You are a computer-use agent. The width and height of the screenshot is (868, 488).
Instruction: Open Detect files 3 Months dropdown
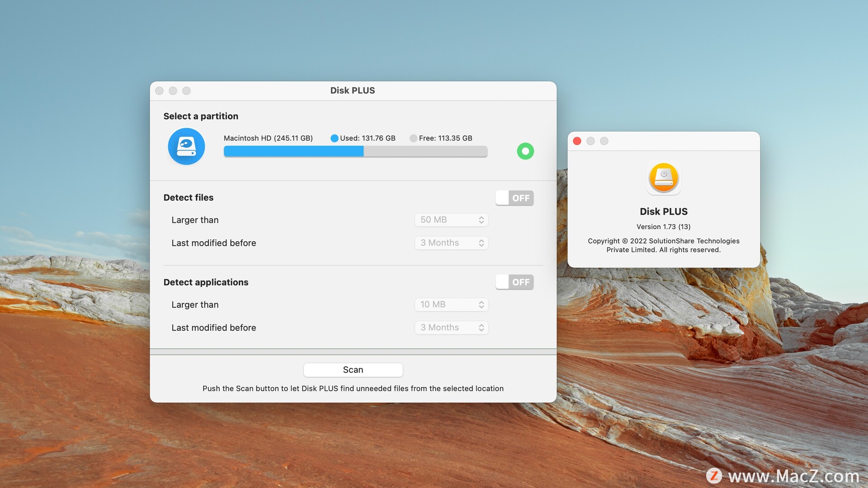pos(451,243)
